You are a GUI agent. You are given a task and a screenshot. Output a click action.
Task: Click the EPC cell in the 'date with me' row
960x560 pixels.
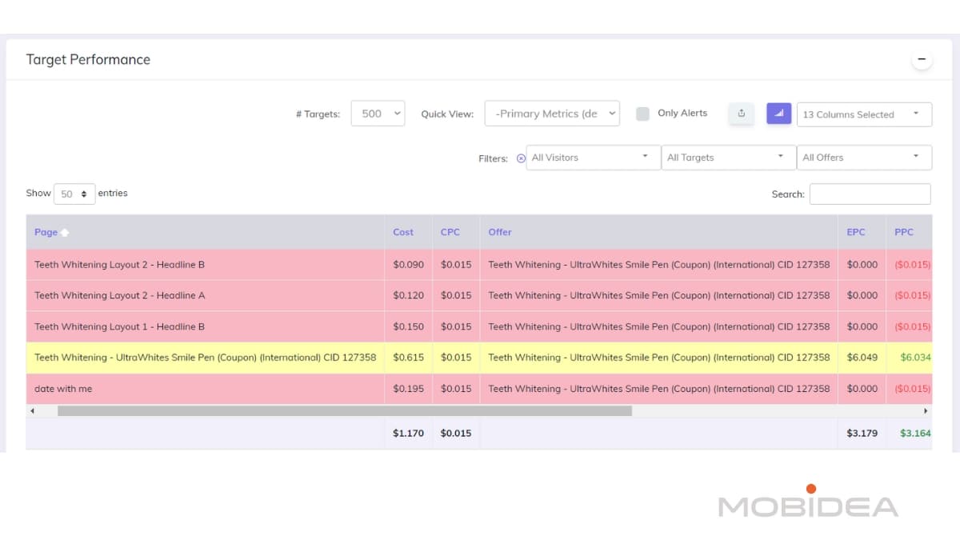[x=862, y=389]
